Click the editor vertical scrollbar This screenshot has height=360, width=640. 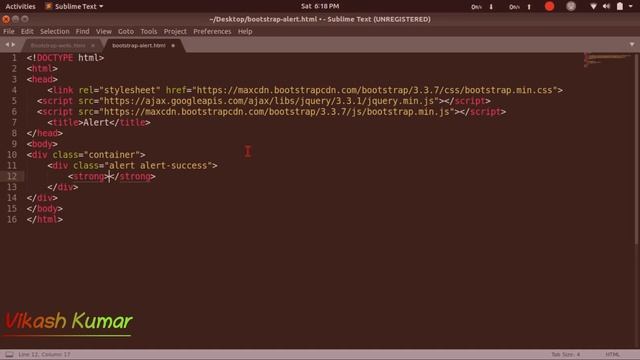pos(637,149)
